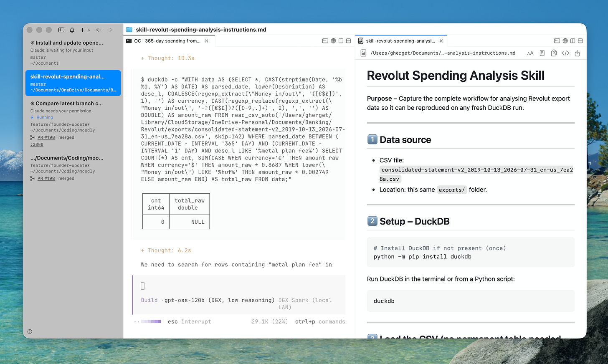The image size is (608, 364).
Task: Close the skill-revolut-spending-analysi… markdown tab
Action: click(x=441, y=41)
